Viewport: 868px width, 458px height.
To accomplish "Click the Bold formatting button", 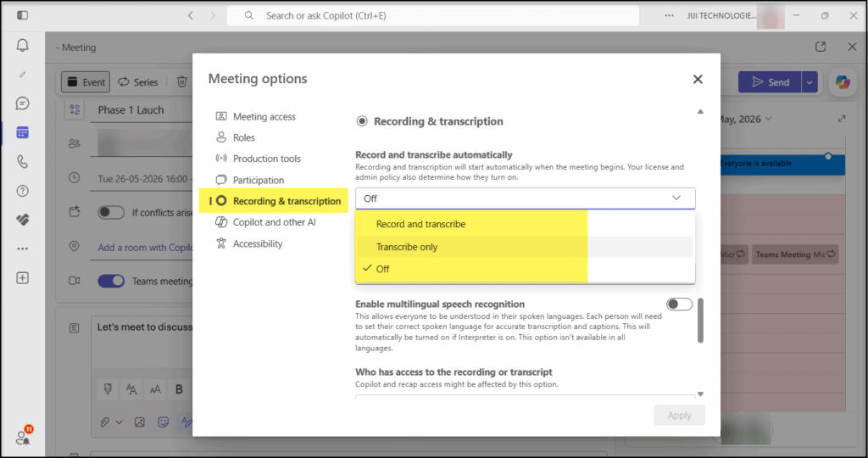I will 179,389.
